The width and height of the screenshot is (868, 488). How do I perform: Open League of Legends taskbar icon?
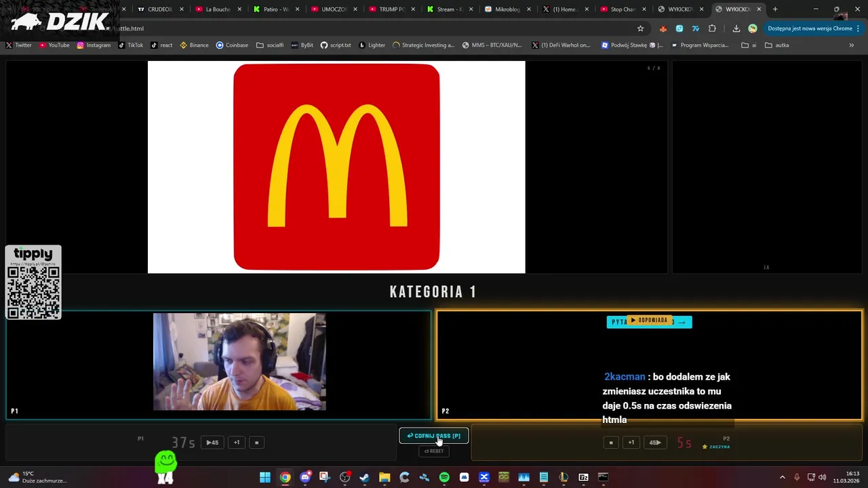[564, 477]
